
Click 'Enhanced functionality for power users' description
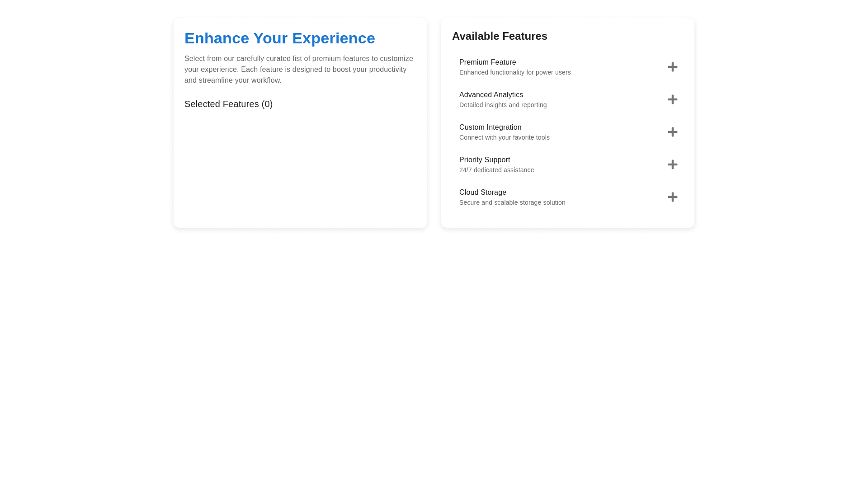tap(514, 72)
